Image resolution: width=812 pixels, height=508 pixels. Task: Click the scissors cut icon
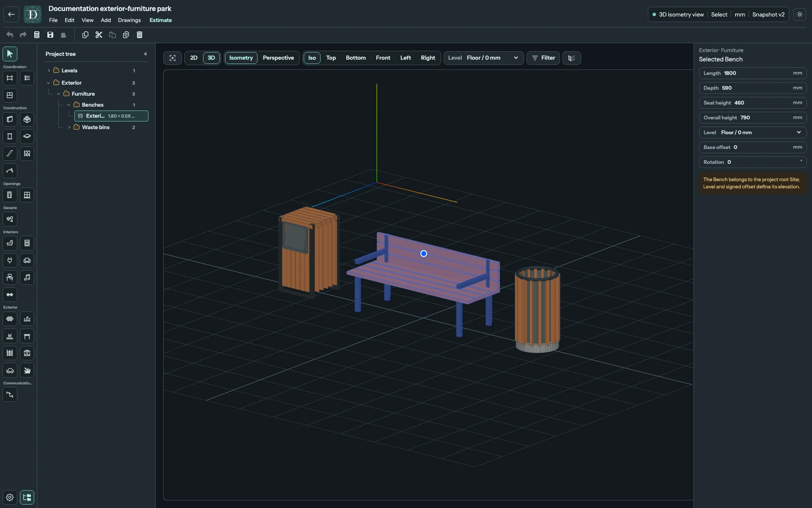[x=99, y=35]
